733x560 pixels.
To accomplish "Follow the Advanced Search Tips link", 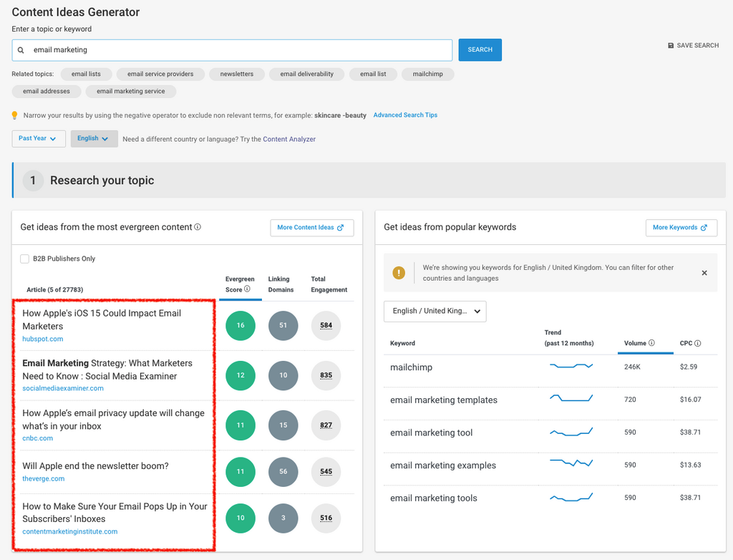I will coord(405,115).
